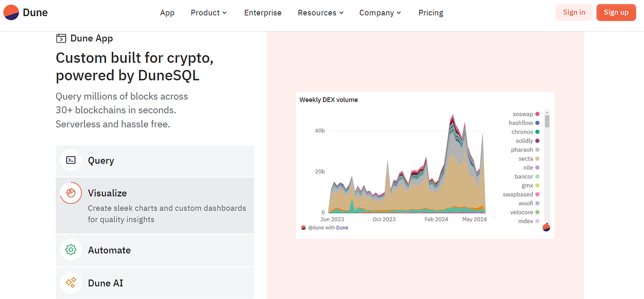This screenshot has height=299, width=644.
Task: Select the Dune AI tab label
Action: pos(106,283)
